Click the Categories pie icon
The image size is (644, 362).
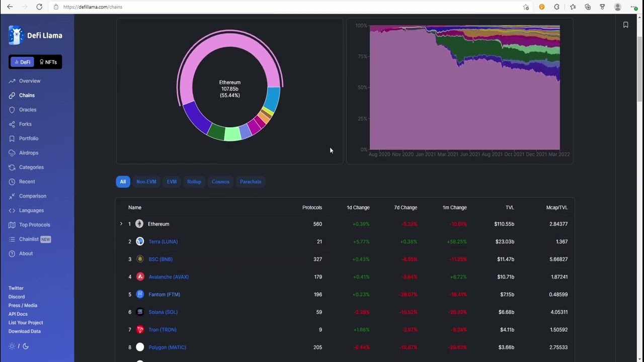(12, 167)
